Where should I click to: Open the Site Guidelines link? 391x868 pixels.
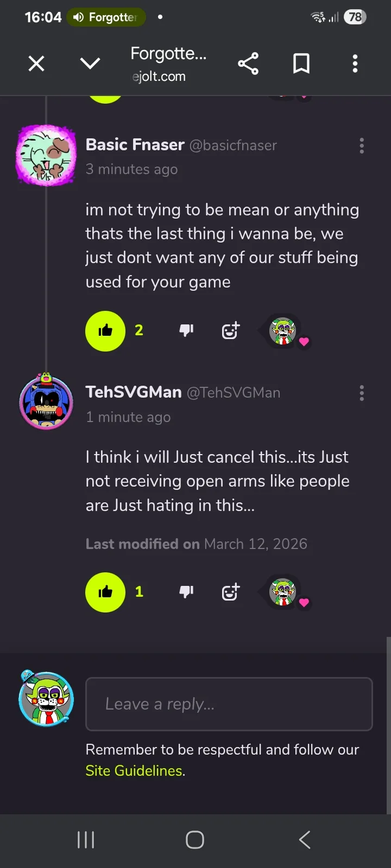(134, 771)
